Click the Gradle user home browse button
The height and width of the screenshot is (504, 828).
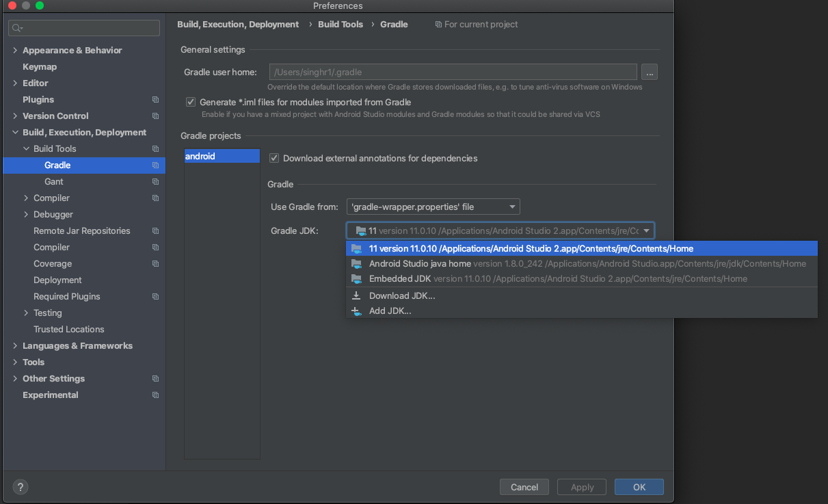pos(650,72)
